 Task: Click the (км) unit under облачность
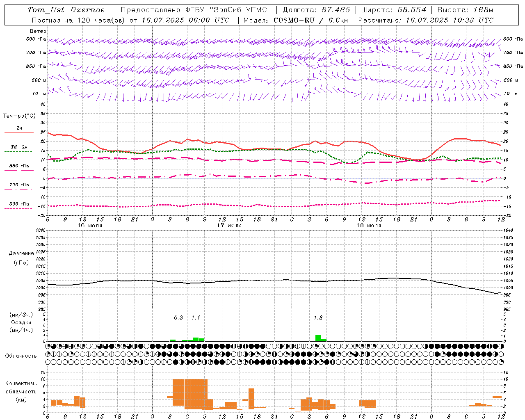[21, 399]
